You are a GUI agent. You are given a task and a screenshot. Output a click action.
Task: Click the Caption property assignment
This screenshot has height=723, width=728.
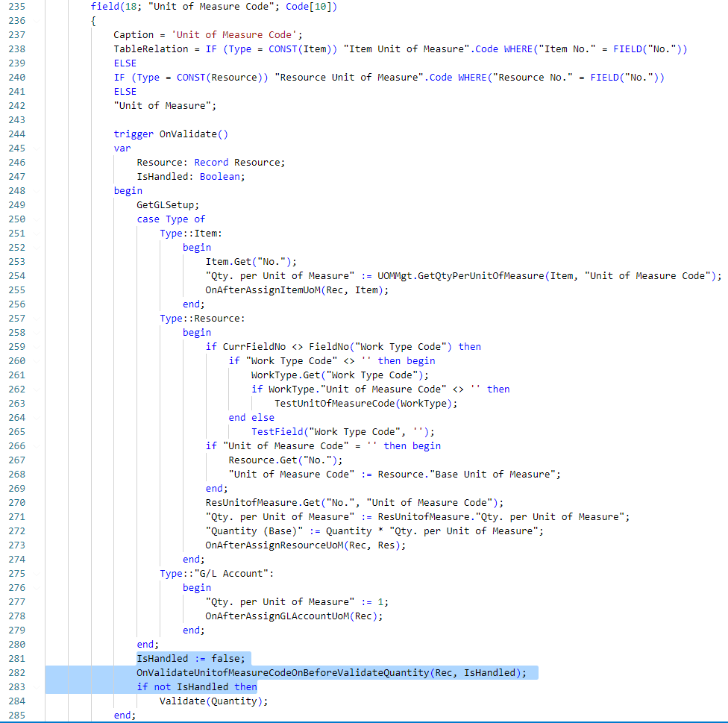(134, 34)
